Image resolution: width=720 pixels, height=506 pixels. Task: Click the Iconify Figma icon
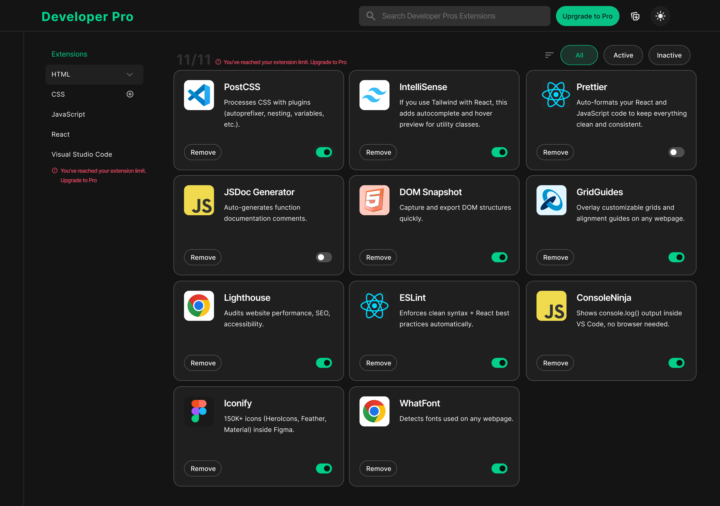point(199,411)
